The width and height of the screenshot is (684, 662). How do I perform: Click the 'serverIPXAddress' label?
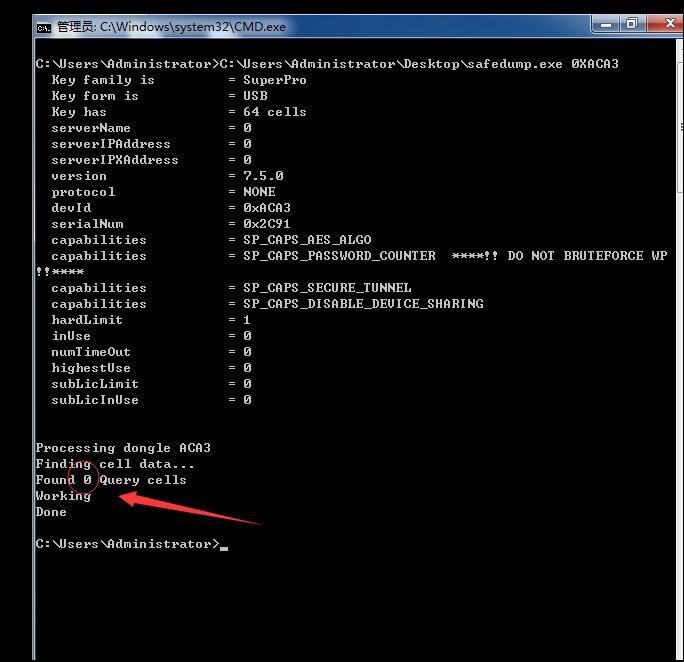[115, 160]
